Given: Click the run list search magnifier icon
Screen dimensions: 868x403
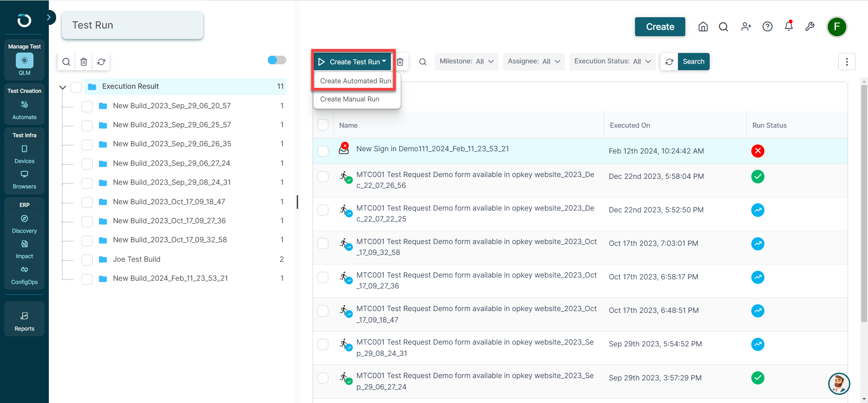Looking at the screenshot, I should (422, 62).
